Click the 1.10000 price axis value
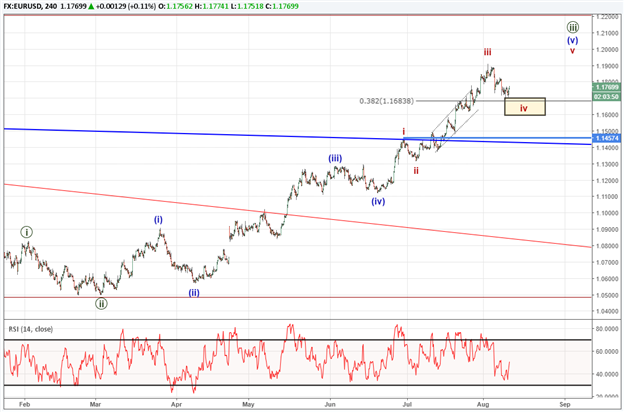 pos(607,213)
